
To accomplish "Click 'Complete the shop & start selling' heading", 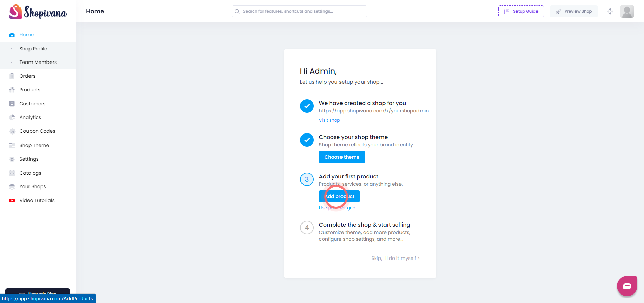I will click(x=365, y=225).
